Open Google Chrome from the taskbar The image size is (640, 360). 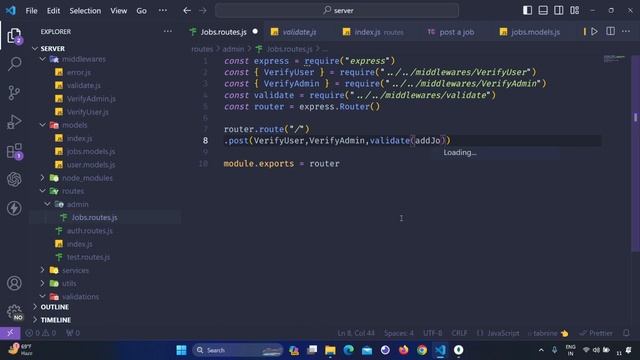coord(422,350)
